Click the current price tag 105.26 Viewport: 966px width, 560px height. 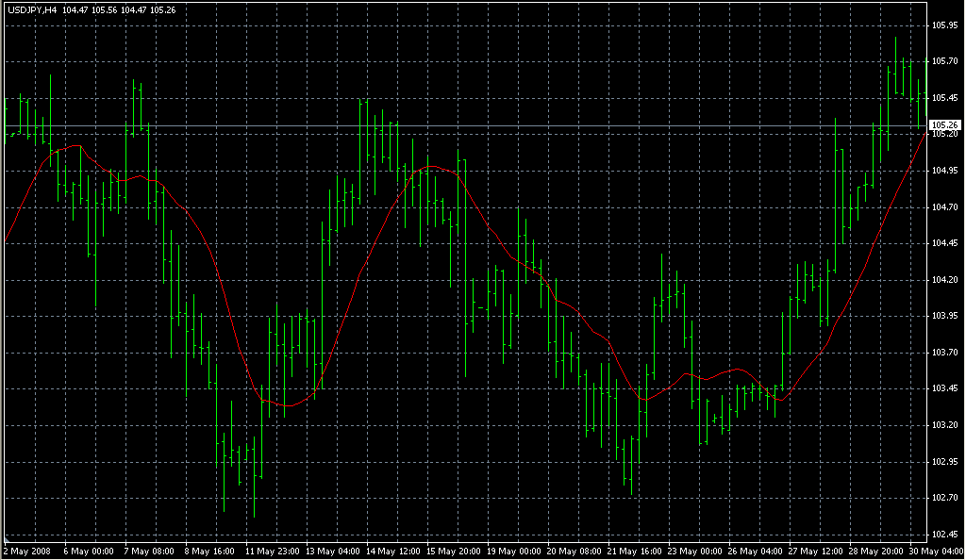(945, 125)
